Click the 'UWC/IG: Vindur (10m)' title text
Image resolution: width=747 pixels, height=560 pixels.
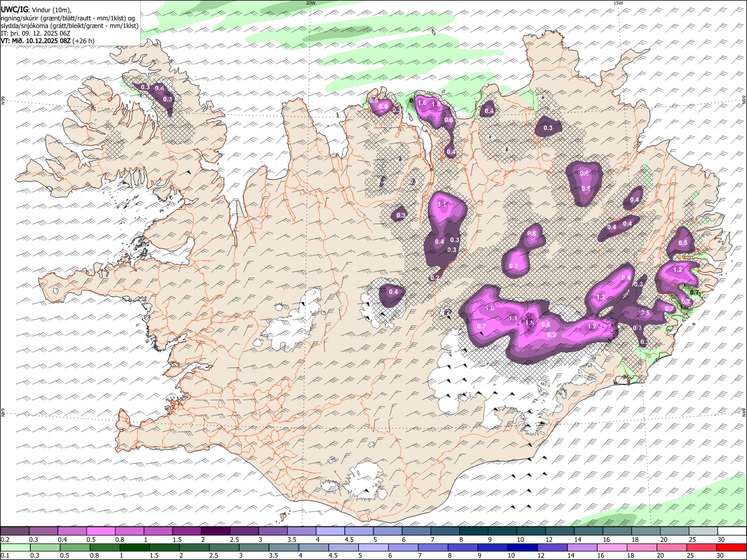pyautogui.click(x=36, y=10)
